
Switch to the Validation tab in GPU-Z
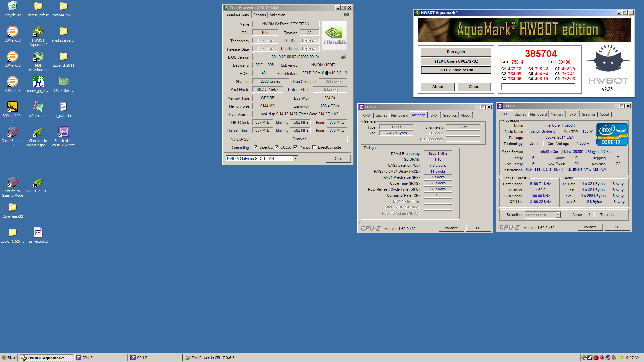(x=277, y=15)
